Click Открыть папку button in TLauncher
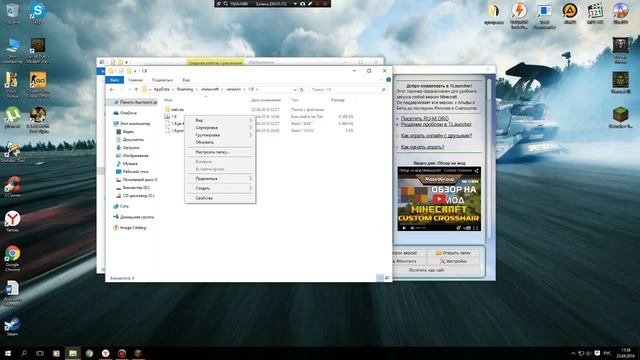 pyautogui.click(x=453, y=253)
